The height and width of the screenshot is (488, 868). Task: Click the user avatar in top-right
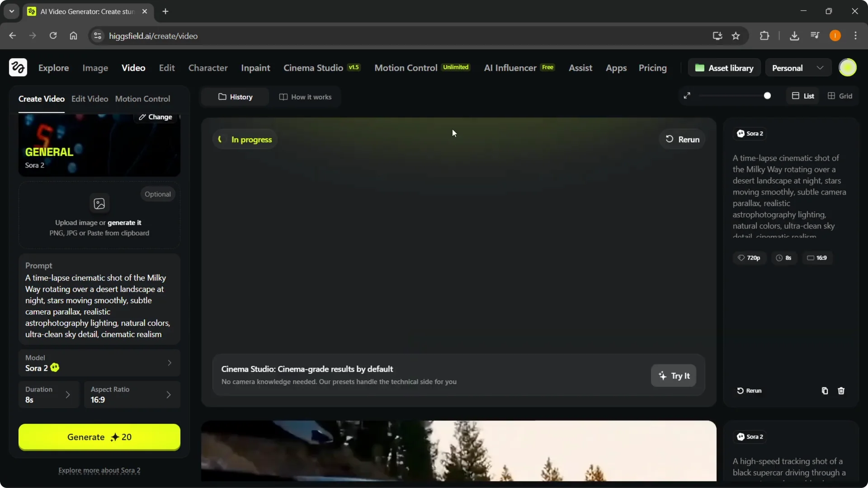pos(848,67)
